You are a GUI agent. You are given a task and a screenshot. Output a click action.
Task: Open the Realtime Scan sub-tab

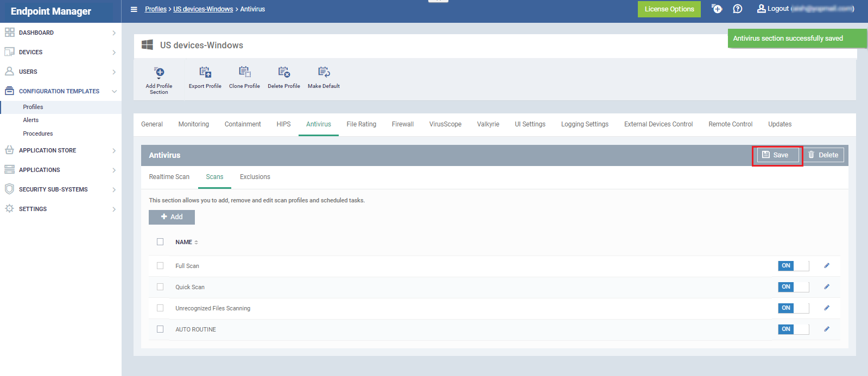[169, 177]
